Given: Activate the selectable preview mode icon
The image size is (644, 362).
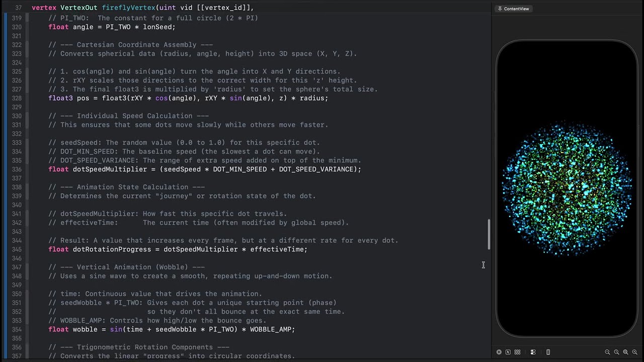Looking at the screenshot, I should pyautogui.click(x=508, y=352).
